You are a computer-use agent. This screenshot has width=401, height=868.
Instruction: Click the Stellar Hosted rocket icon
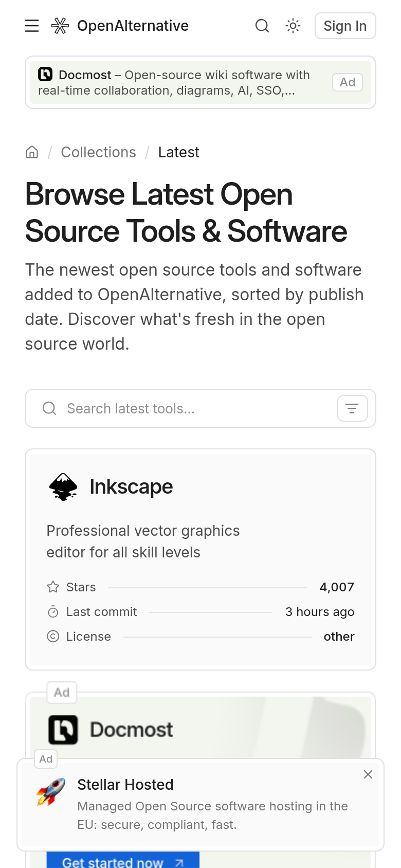[x=51, y=792]
